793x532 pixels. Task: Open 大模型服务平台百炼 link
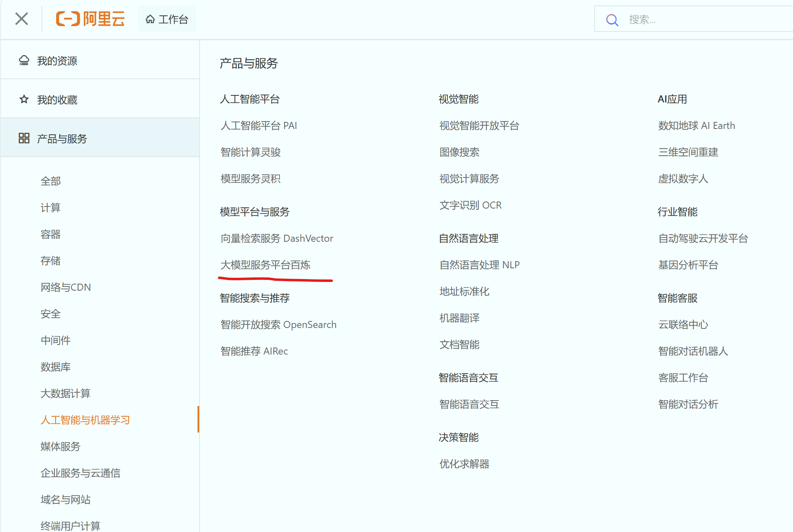point(266,265)
